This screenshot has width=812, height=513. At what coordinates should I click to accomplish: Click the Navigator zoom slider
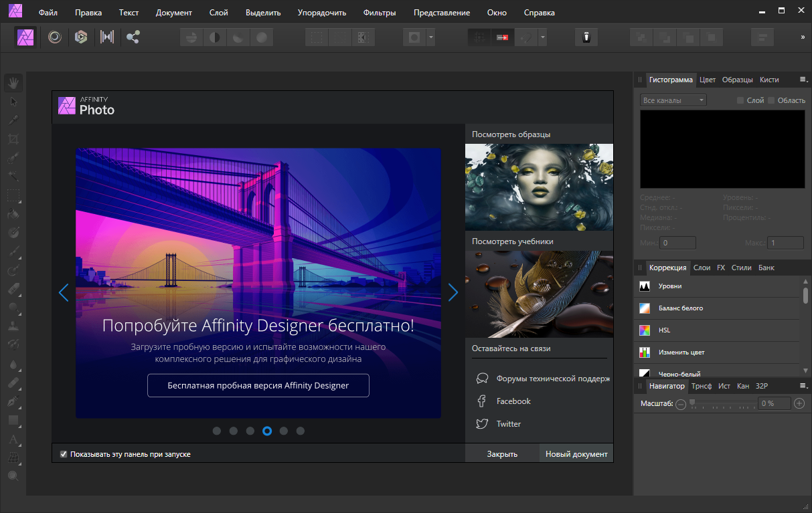click(x=722, y=403)
